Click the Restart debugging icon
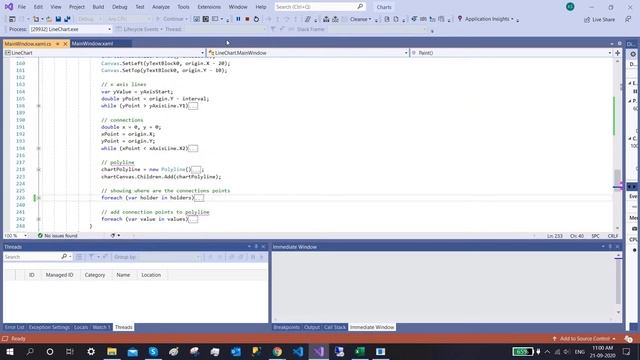640x360 pixels. tap(256, 19)
